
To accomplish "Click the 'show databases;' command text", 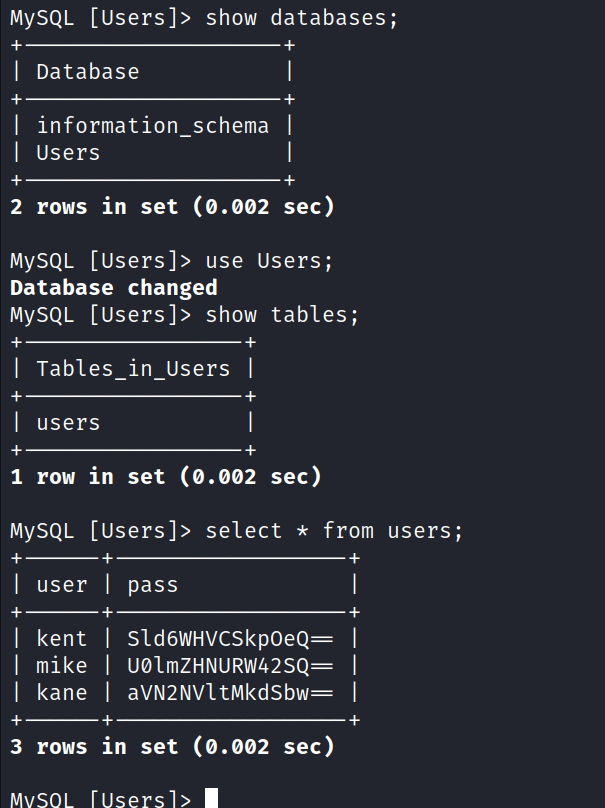I will 302,18.
